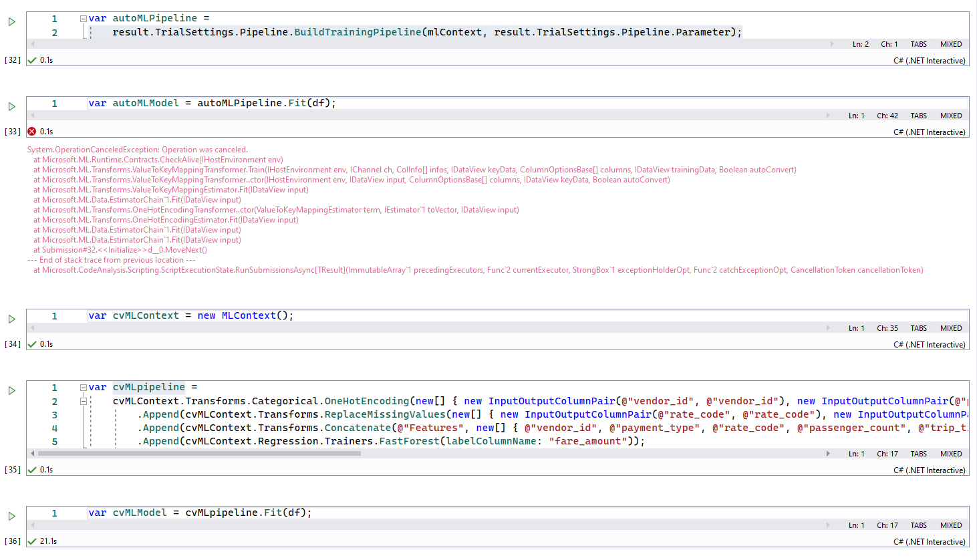
Task: Click MIXED indicator in cell 36 status
Action: 951,525
